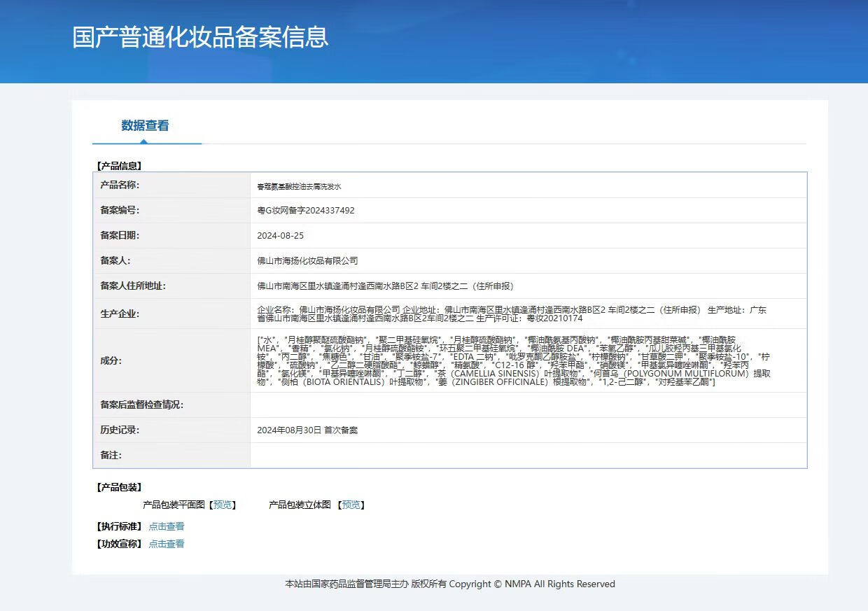Select the 备案日期 label cell
Screen dimensions: 868x611
point(171,236)
